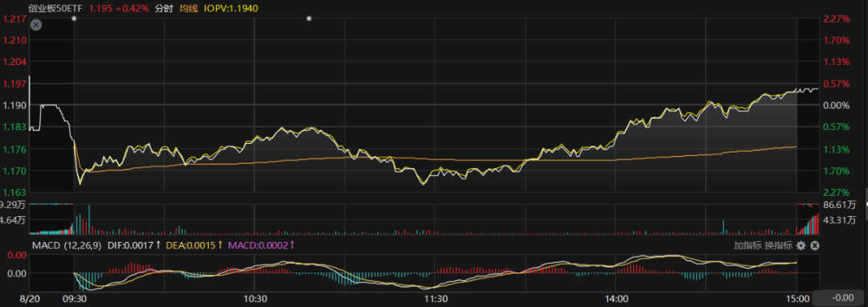Click the small marker dot above 09:30
This screenshot has width=868, height=307.
pyautogui.click(x=74, y=18)
